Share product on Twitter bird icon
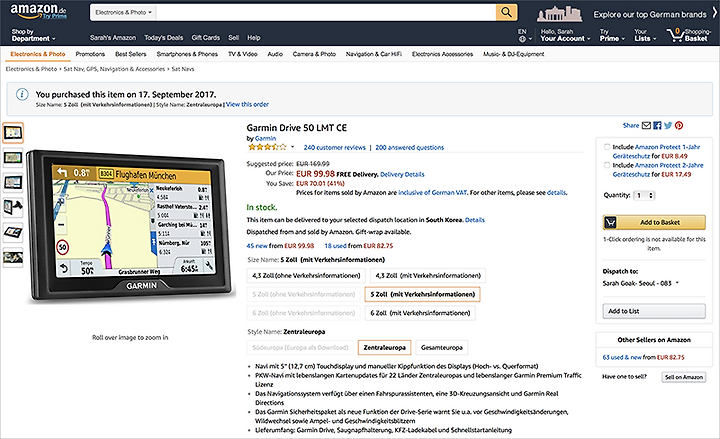 click(x=668, y=125)
